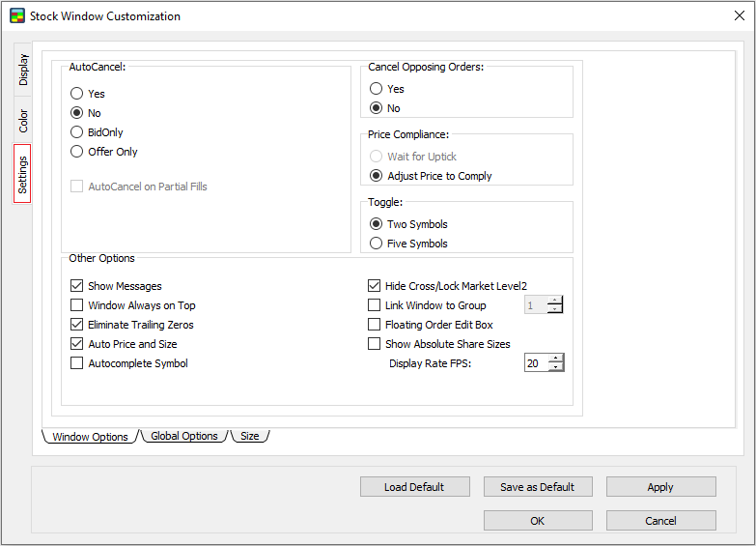
Task: Open the Size tab
Action: tap(249, 436)
